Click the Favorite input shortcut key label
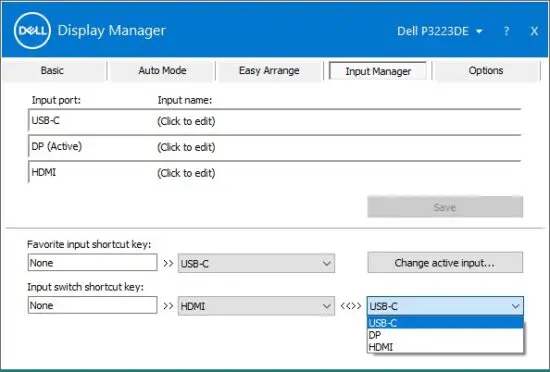Screen dimensions: 550x372 tap(89, 244)
